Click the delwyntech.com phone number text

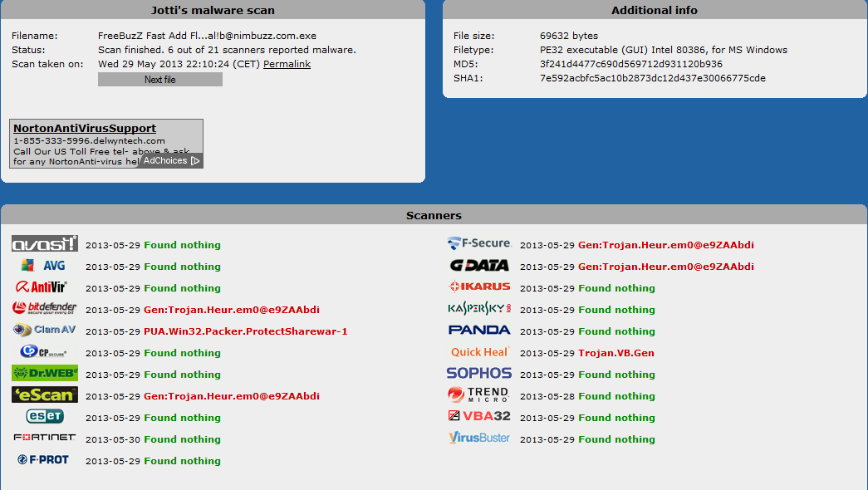pyautogui.click(x=89, y=140)
